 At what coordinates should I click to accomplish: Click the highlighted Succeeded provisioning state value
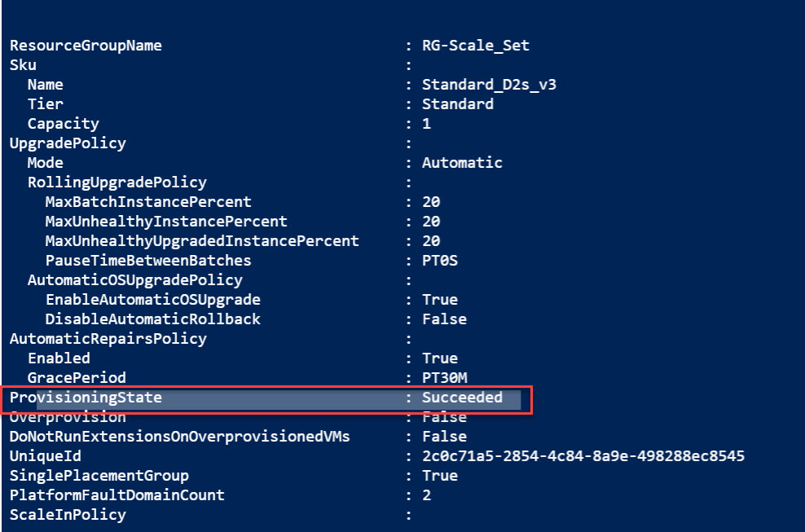[x=462, y=398]
